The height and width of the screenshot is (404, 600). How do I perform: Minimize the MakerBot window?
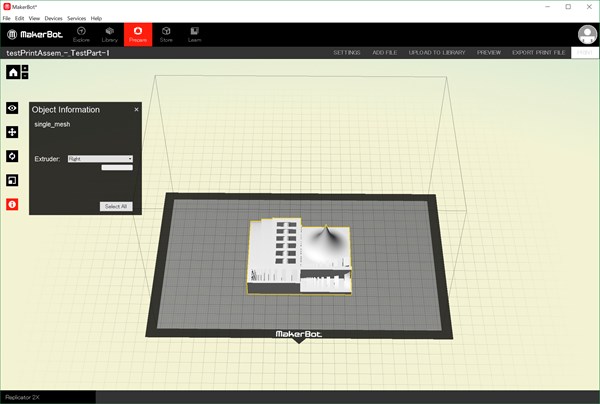548,7
